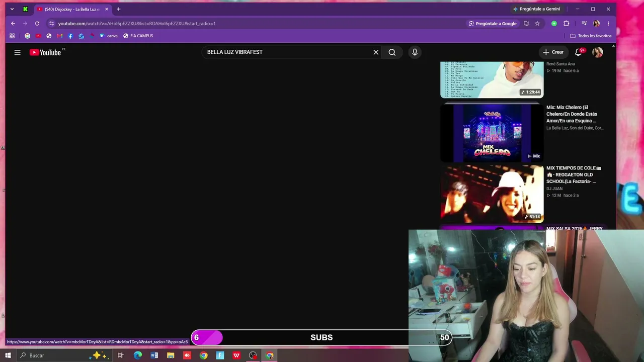Screen dimensions: 644x362
Task: Click the YouTube magnifier search button
Action: pos(392,52)
